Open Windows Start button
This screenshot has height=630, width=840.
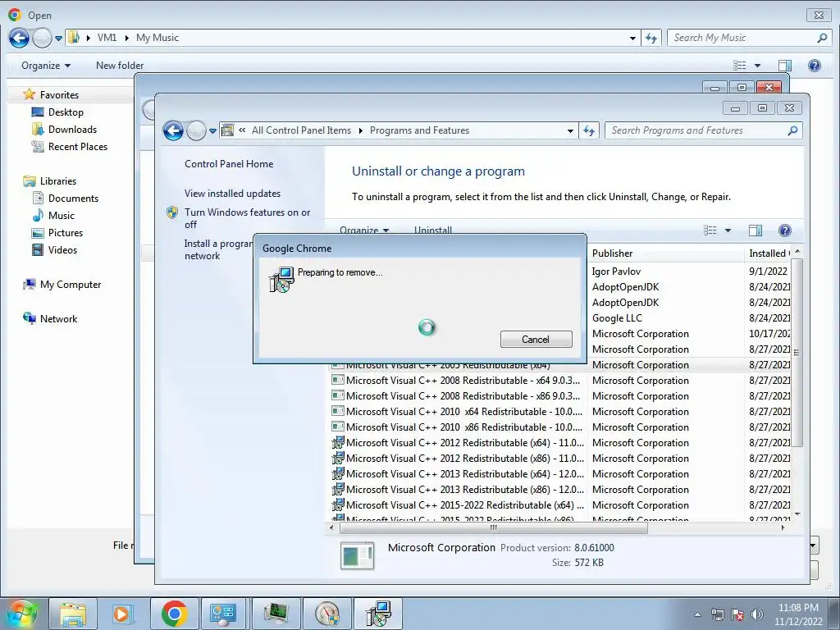21,614
